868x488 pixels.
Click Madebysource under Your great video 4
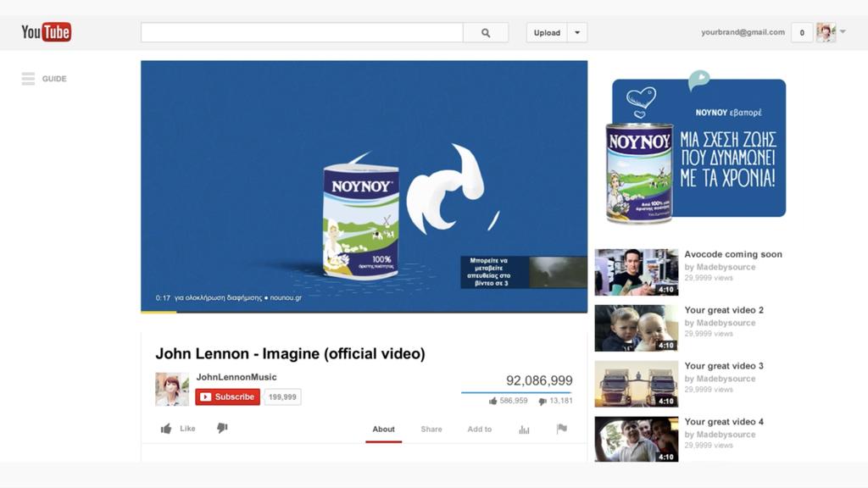point(726,435)
